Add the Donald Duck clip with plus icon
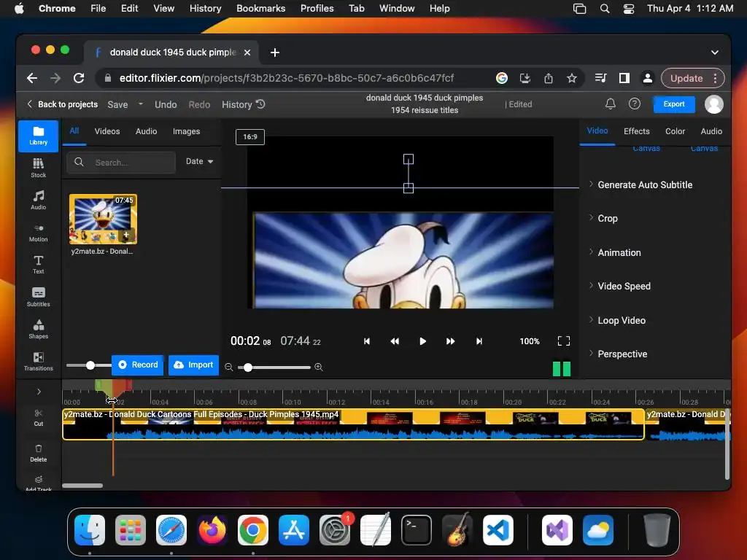The width and height of the screenshot is (747, 560). pos(126,235)
